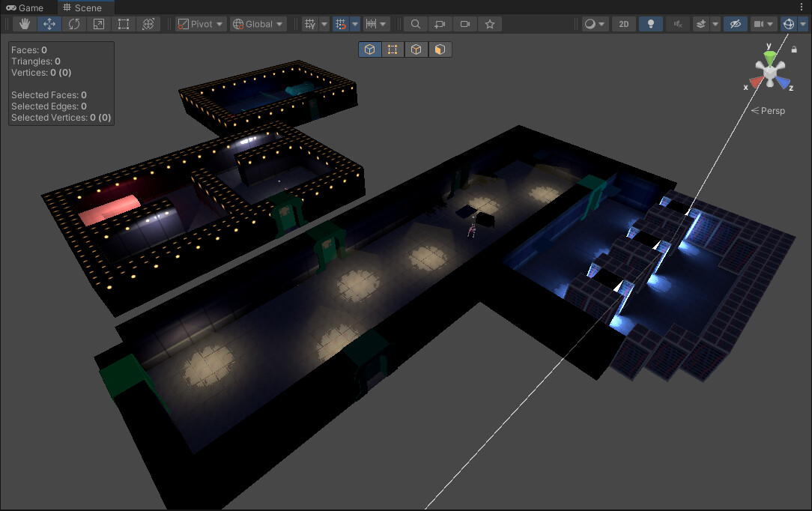Mute scene audio

point(677,23)
